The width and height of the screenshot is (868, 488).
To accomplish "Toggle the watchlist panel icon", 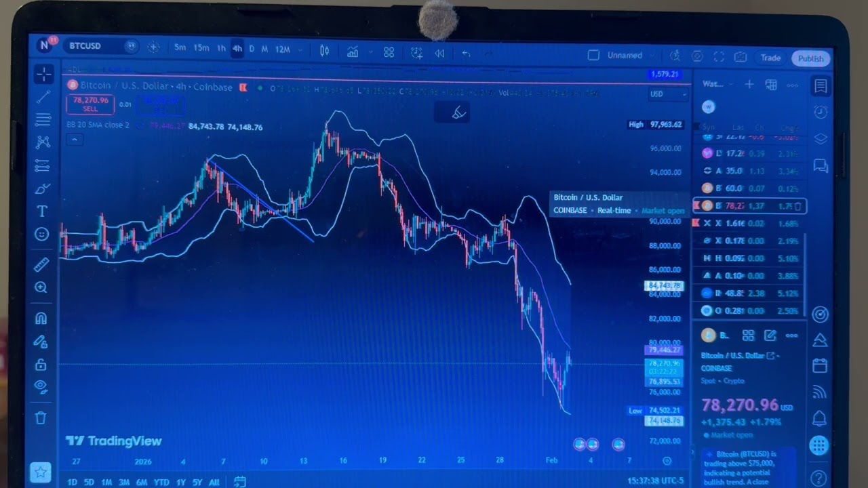I will pos(821,86).
